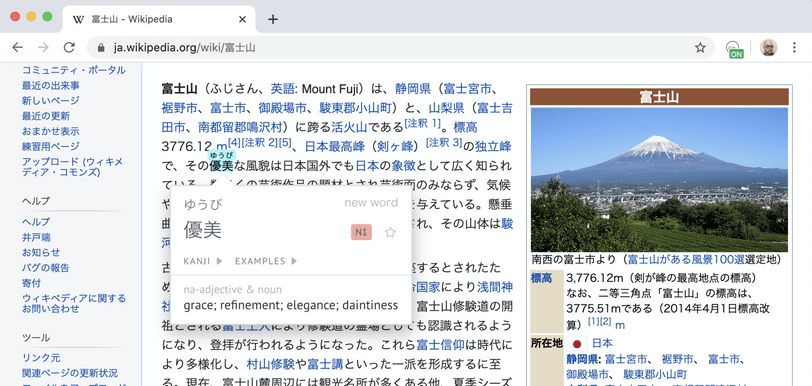812x386 pixels.
Task: Click the 標高 label in the infobox
Action: click(x=541, y=278)
